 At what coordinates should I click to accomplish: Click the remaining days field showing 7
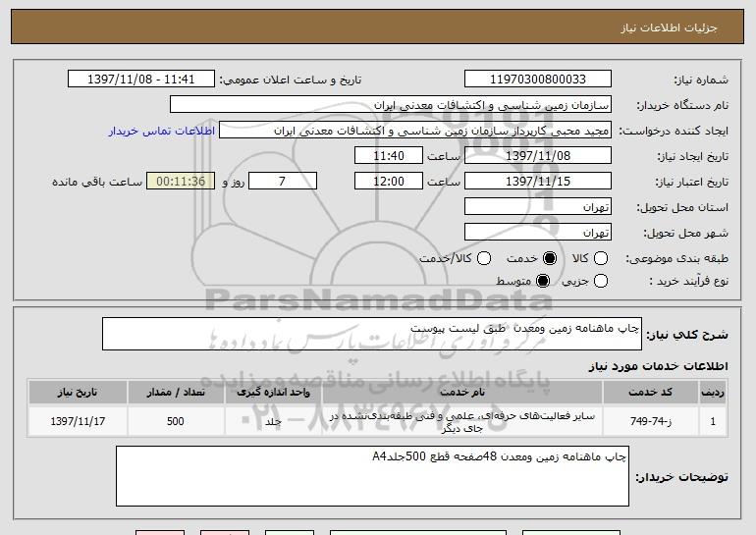(x=283, y=182)
